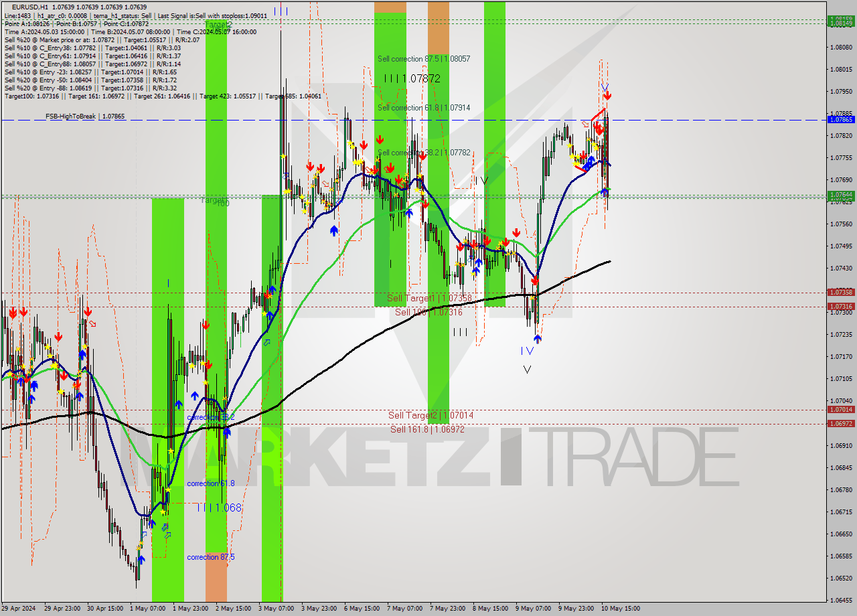857x616 pixels.
Task: Click the '29 Apr 23:00' time label
Action: point(62,609)
